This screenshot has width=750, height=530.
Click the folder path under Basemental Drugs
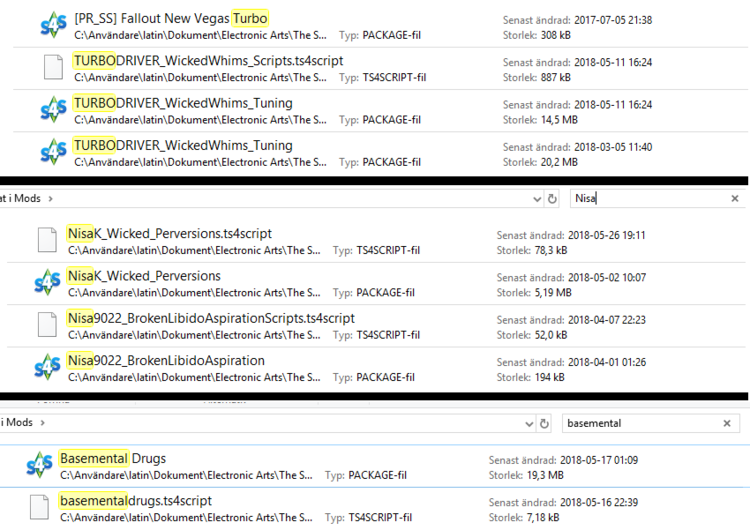coord(186,475)
